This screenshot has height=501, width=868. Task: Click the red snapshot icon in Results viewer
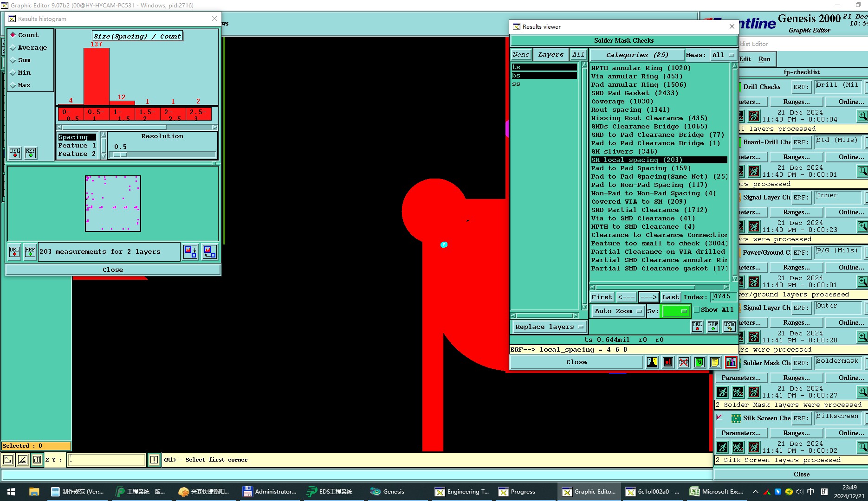click(x=668, y=362)
